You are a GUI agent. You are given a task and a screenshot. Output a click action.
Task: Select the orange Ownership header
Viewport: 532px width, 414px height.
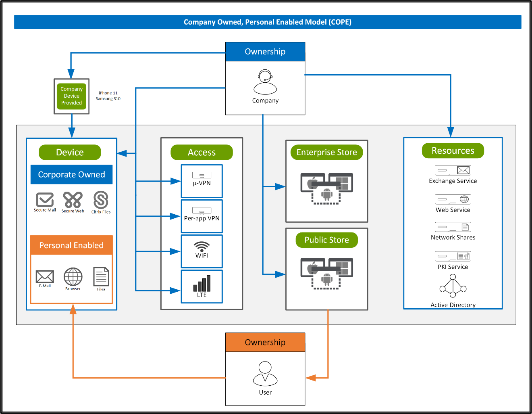[x=265, y=342]
